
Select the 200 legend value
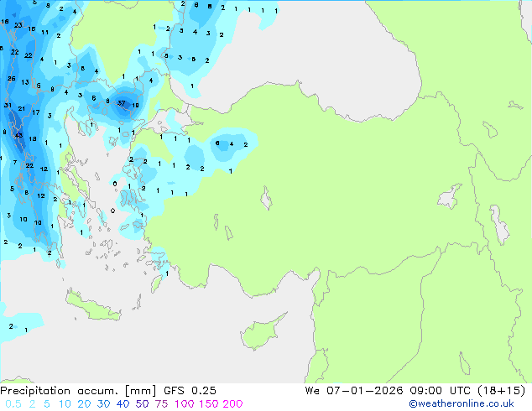(232, 404)
